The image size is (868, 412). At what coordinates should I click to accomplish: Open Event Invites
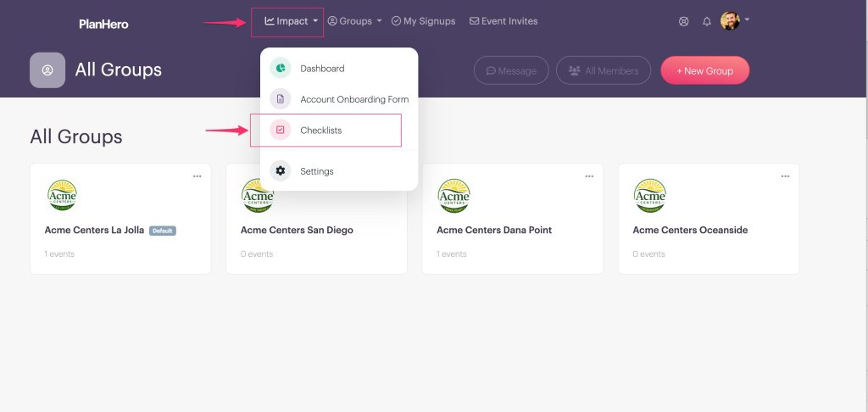click(x=504, y=21)
